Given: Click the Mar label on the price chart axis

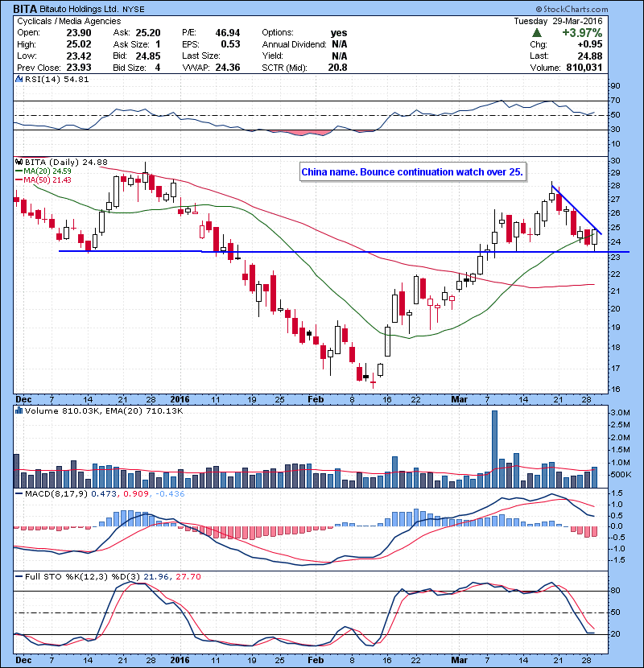Looking at the screenshot, I should [x=459, y=400].
